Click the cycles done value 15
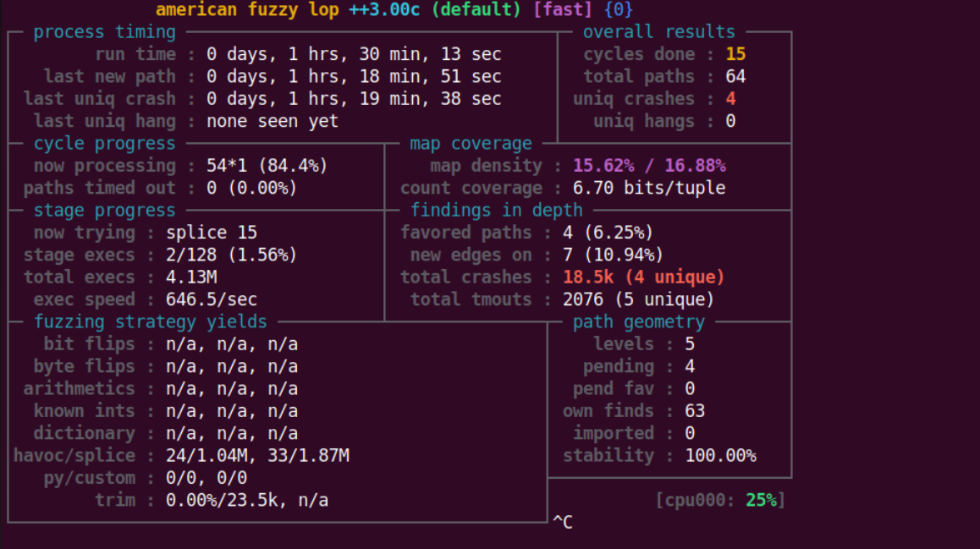Image resolution: width=980 pixels, height=549 pixels. 735,54
